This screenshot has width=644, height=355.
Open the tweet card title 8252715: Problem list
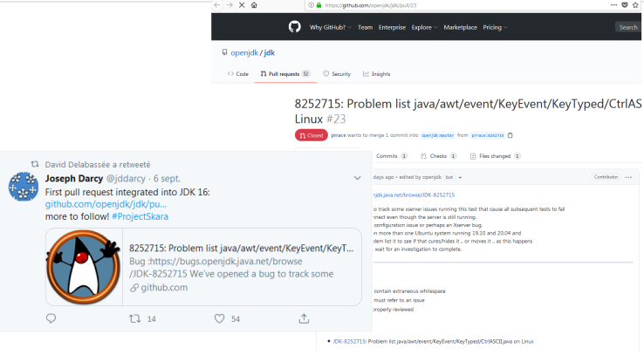241,249
